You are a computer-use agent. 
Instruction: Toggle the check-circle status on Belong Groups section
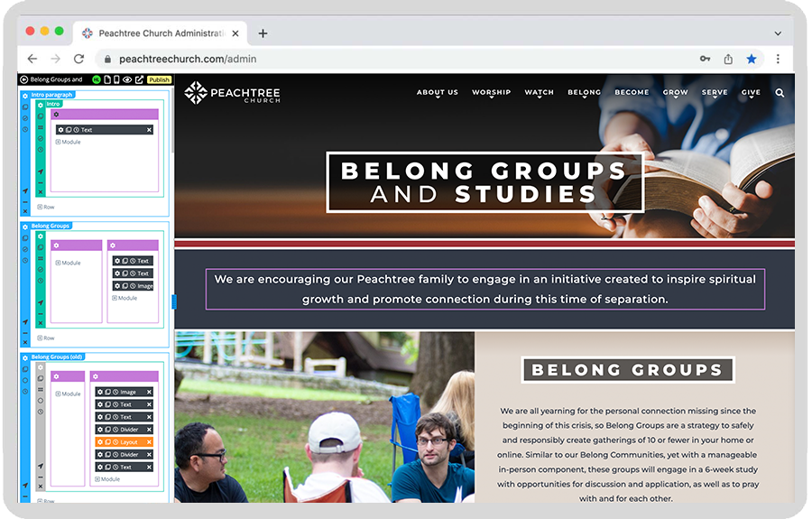(25, 249)
